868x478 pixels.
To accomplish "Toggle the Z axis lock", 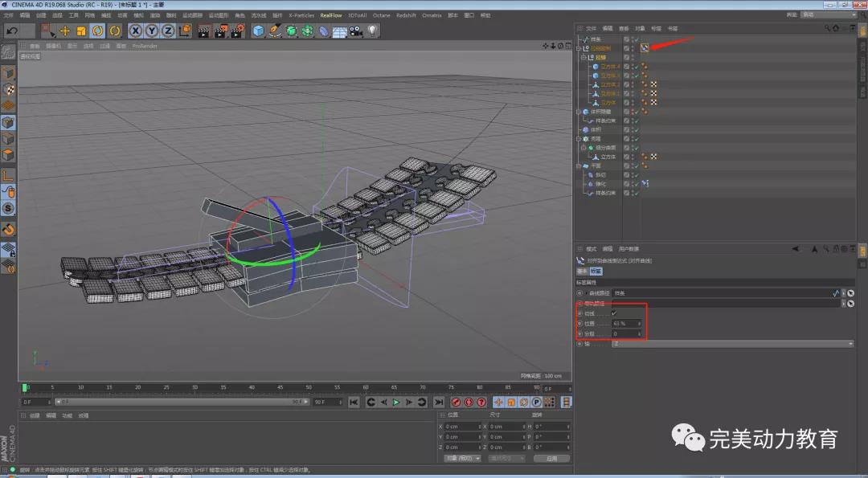I will [168, 31].
